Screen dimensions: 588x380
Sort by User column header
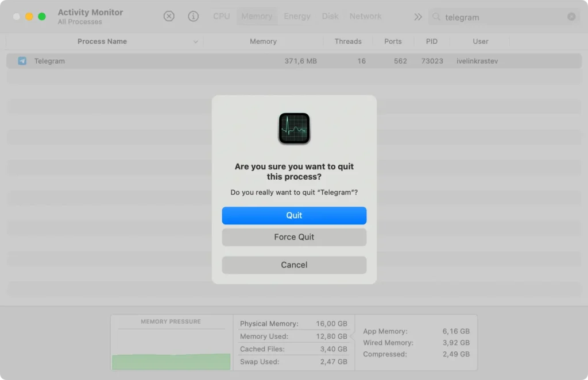pos(481,41)
